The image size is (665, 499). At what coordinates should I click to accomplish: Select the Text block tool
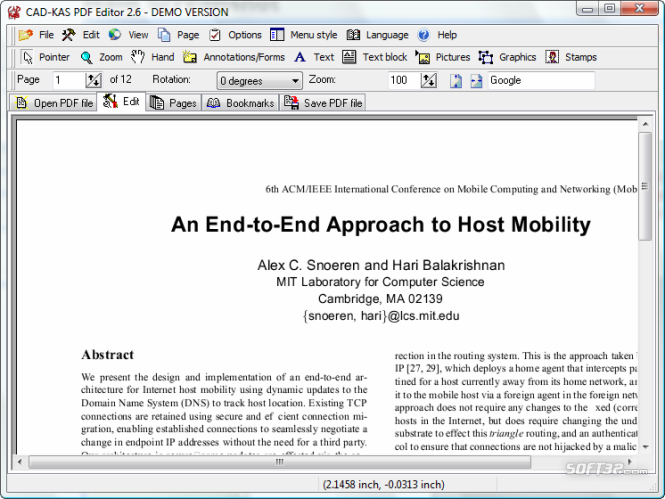tap(374, 57)
